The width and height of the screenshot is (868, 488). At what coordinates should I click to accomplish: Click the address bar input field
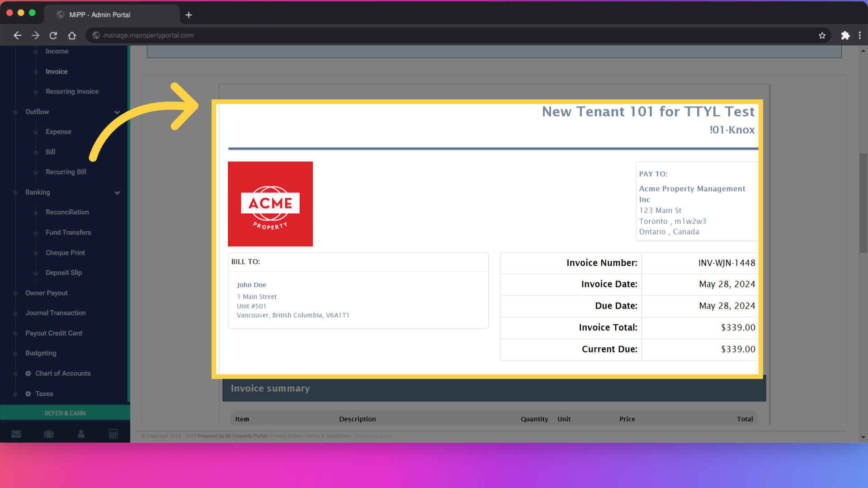pos(271,35)
